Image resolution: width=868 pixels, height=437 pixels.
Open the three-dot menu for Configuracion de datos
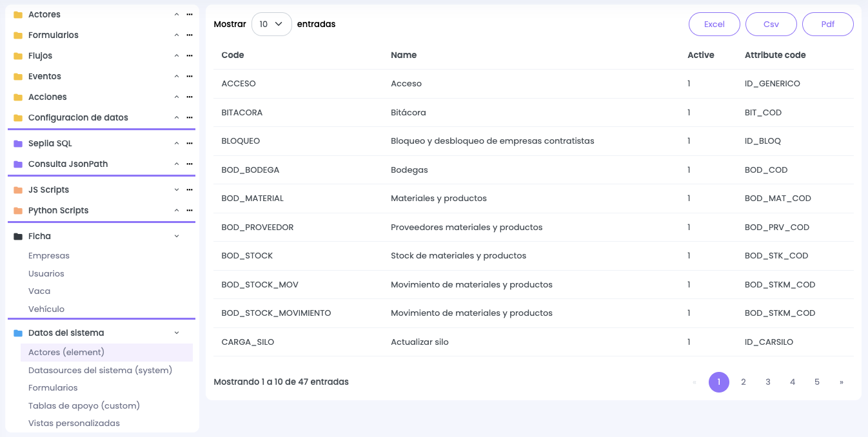point(190,117)
